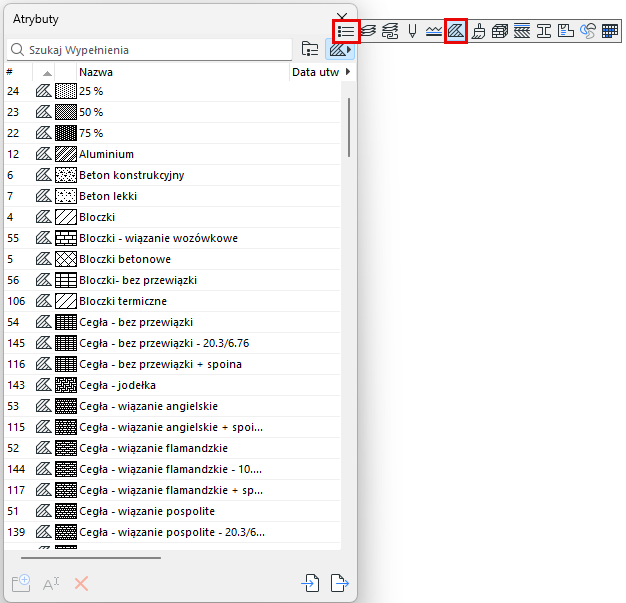Import attributes from file

(310, 583)
